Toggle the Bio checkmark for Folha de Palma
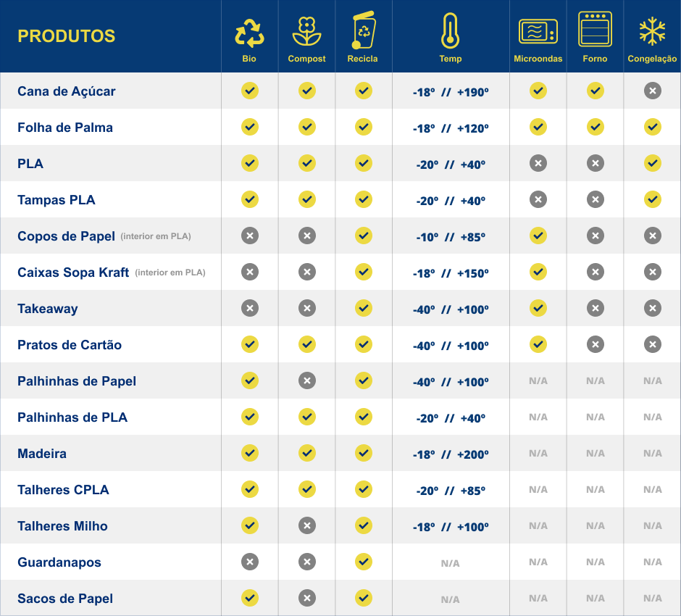This screenshot has height=616, width=681. (x=249, y=127)
